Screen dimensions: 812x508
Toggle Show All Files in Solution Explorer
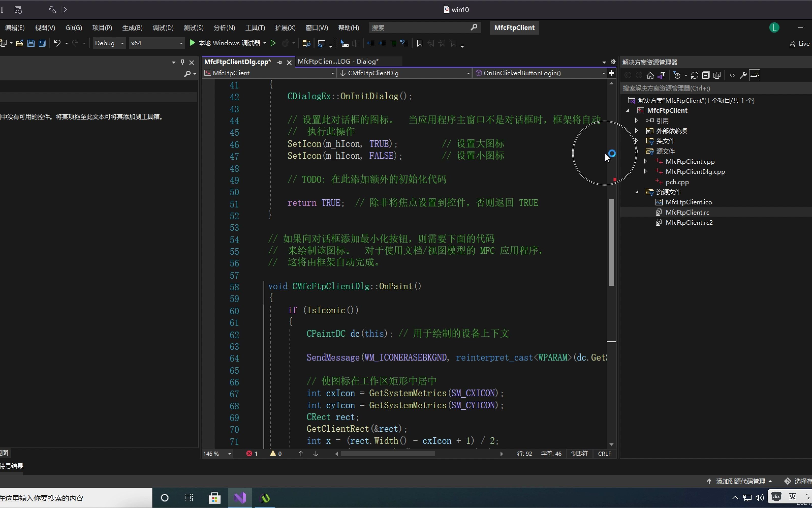coord(717,75)
